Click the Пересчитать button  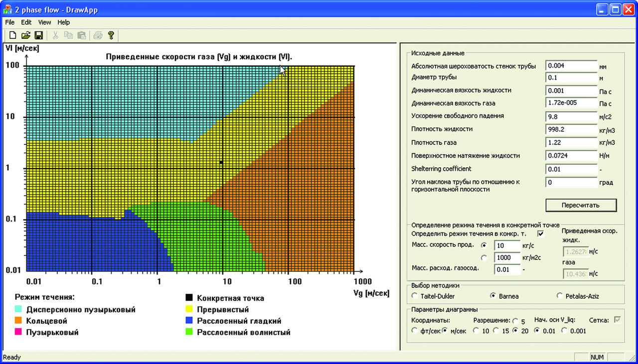(581, 205)
